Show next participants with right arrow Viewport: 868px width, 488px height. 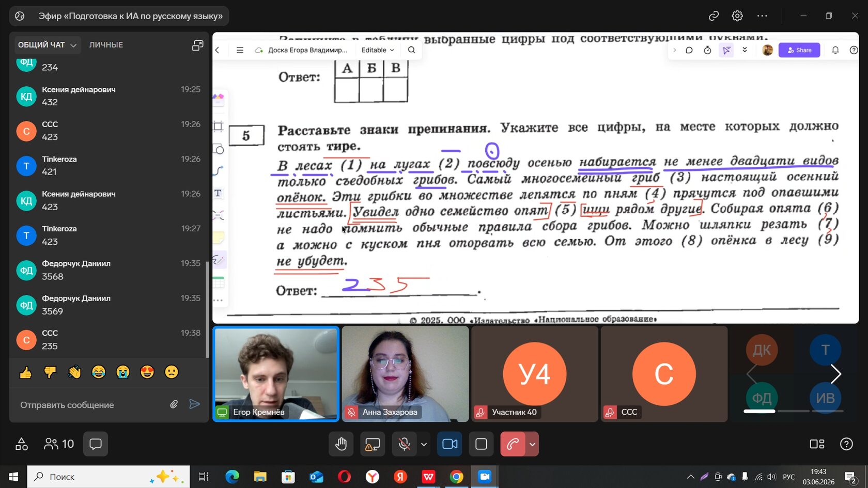pos(835,374)
